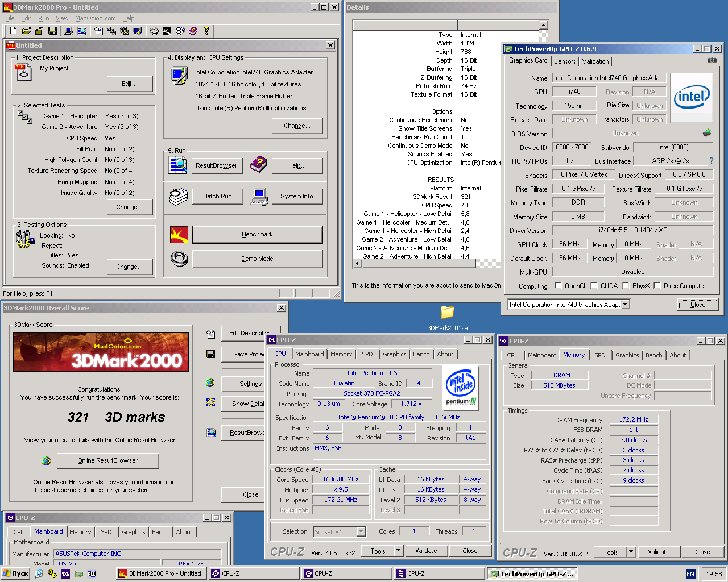Enable the OpenCL checkbox in GPU-Z

click(x=558, y=285)
